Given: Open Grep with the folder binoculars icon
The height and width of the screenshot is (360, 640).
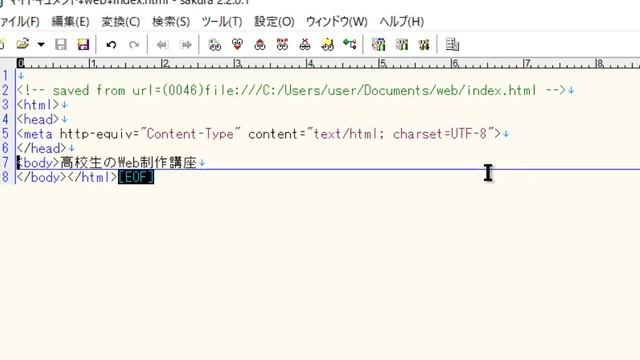Looking at the screenshot, I should [x=327, y=44].
